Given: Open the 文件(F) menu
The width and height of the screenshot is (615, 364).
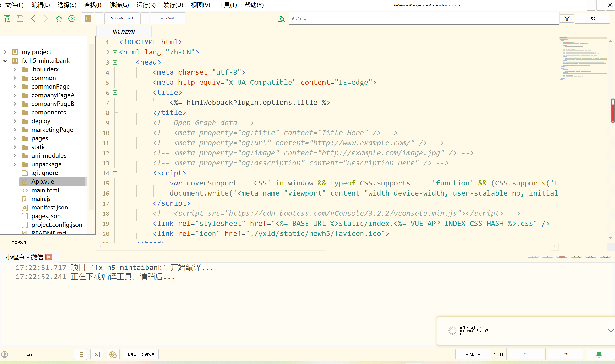Looking at the screenshot, I should coord(14,5).
